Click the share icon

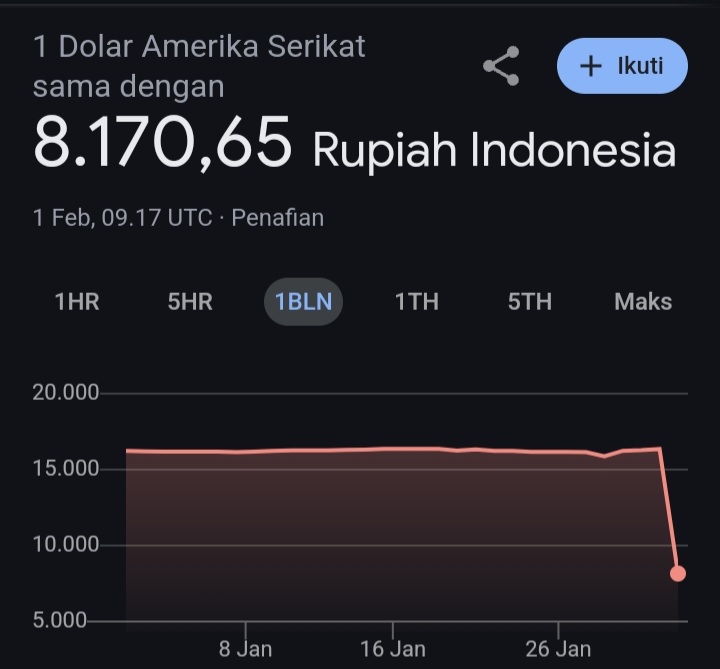click(x=501, y=66)
